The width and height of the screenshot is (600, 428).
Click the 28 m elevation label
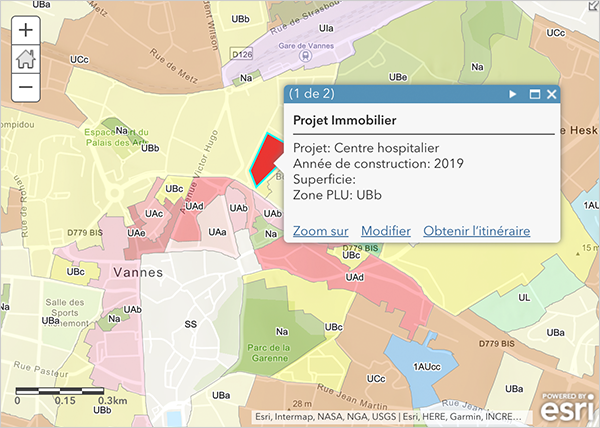302,404
